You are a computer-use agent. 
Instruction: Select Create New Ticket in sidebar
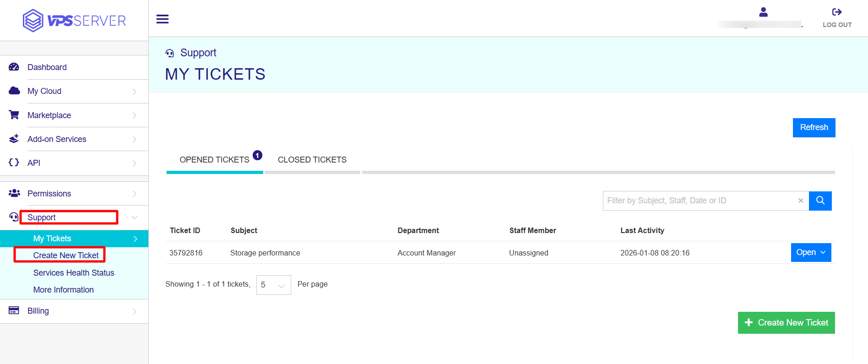[66, 255]
